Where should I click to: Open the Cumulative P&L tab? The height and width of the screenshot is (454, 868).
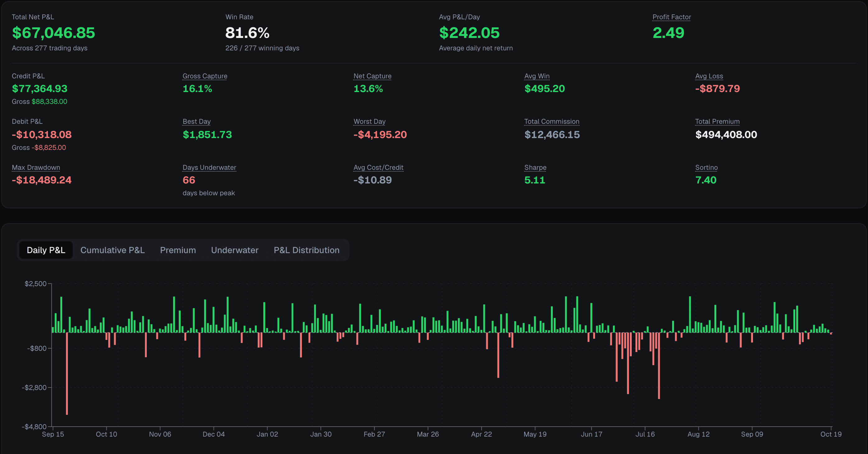click(113, 250)
